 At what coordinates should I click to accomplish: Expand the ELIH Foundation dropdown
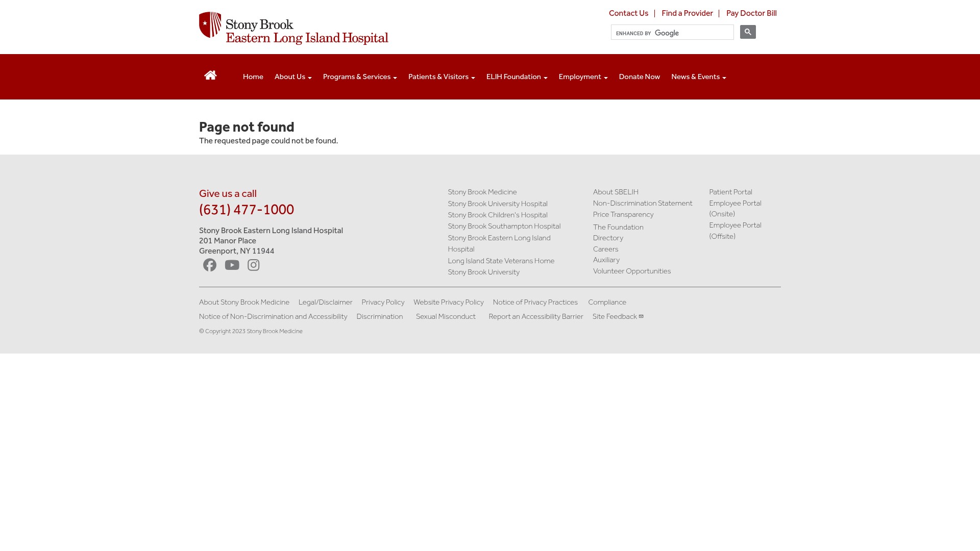[517, 77]
